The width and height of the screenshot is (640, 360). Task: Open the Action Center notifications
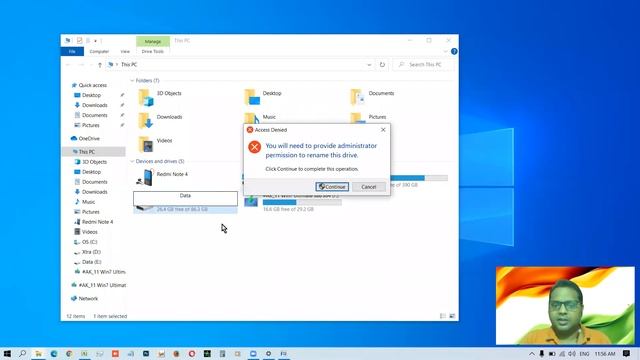pyautogui.click(x=627, y=353)
